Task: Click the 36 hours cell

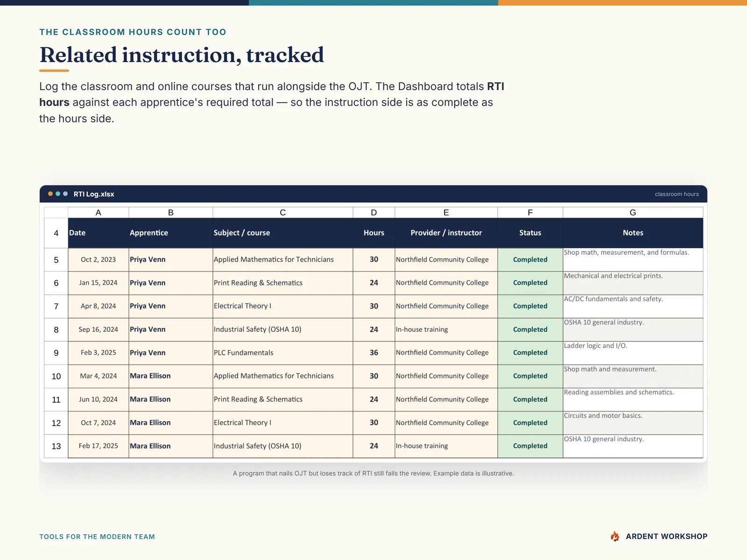Action: coord(374,353)
